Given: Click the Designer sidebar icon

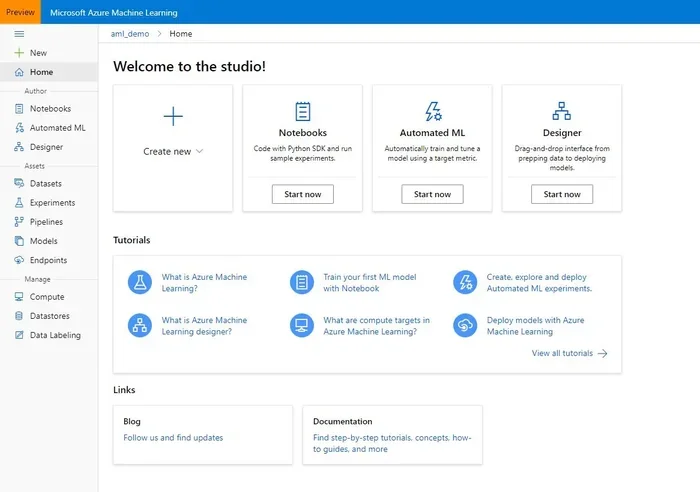Looking at the screenshot, I should point(19,147).
